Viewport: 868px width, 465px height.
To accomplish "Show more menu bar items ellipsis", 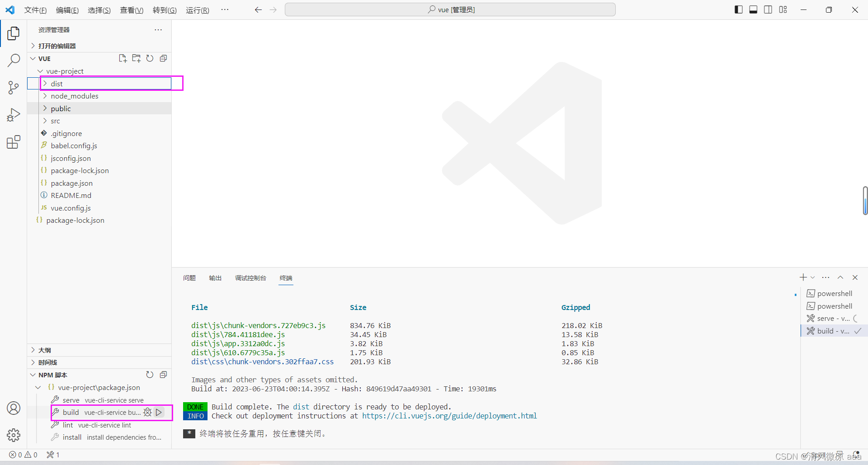I will [x=225, y=9].
